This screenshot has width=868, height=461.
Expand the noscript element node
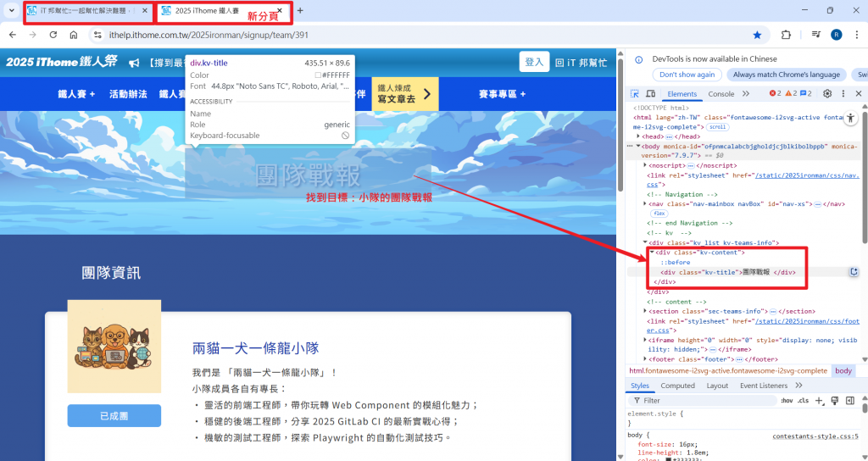pos(645,165)
